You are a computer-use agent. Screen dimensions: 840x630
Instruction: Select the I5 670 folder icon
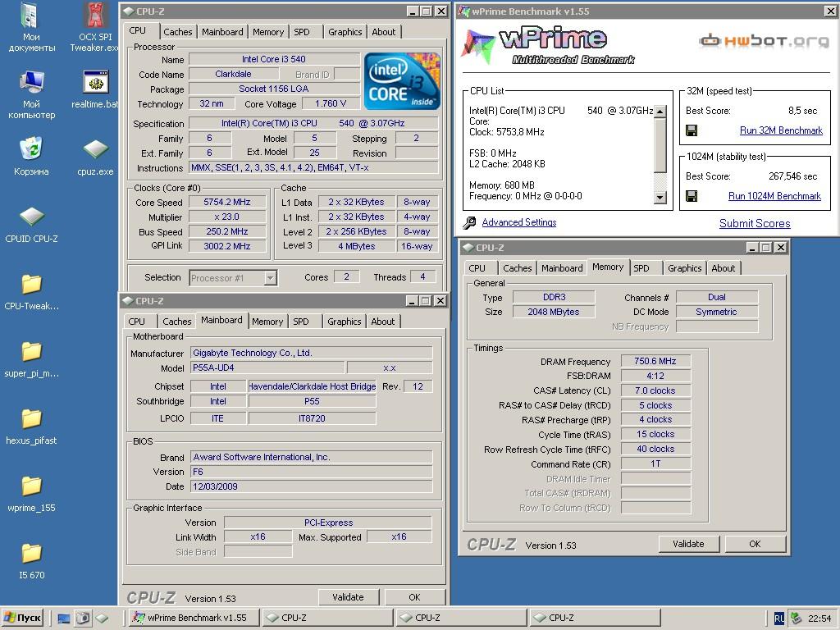pos(31,561)
